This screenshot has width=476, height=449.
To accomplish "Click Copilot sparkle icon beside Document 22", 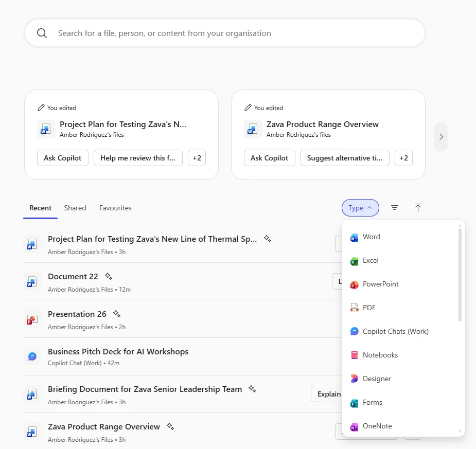I will click(x=109, y=276).
